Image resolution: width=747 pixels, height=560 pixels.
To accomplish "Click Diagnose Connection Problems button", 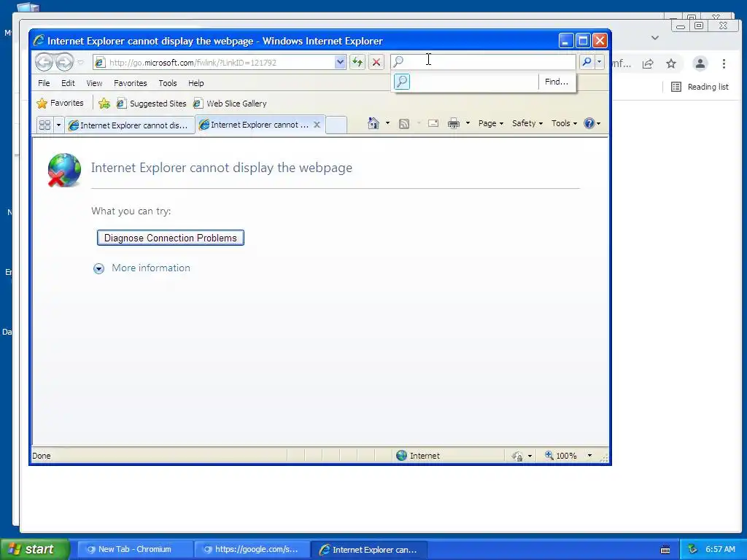I will pyautogui.click(x=171, y=238).
